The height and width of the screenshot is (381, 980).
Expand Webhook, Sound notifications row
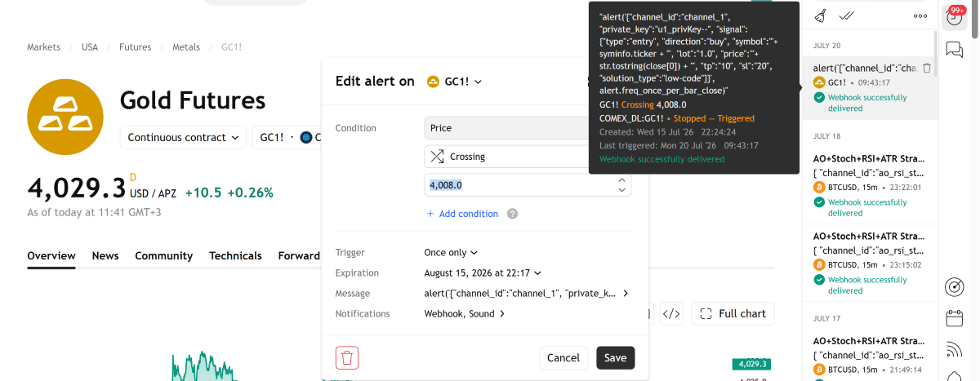pyautogui.click(x=465, y=314)
